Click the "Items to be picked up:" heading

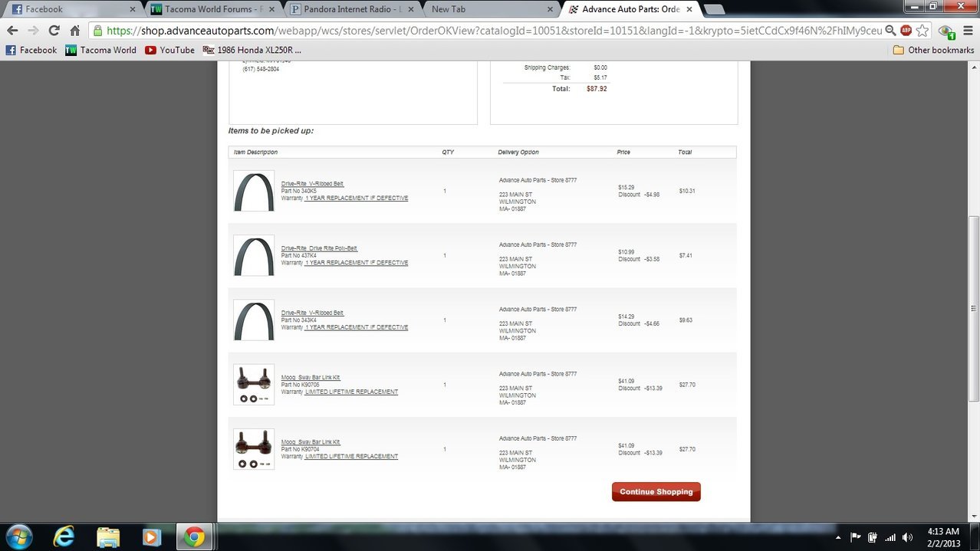tap(271, 131)
